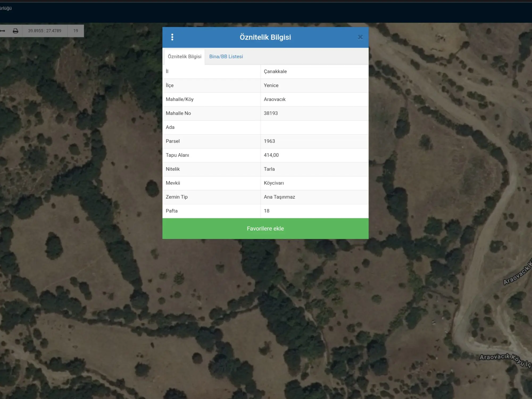Switch to the Bina/BB Listesi tab
The height and width of the screenshot is (399, 532).
[x=226, y=56]
